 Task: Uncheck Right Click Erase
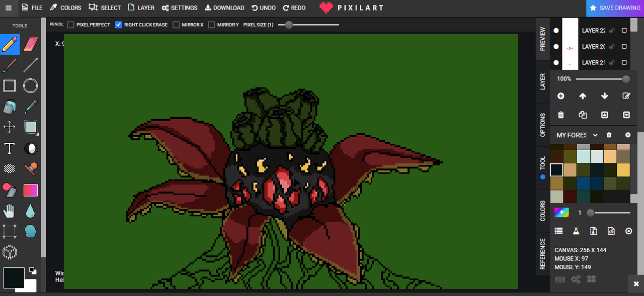point(119,25)
